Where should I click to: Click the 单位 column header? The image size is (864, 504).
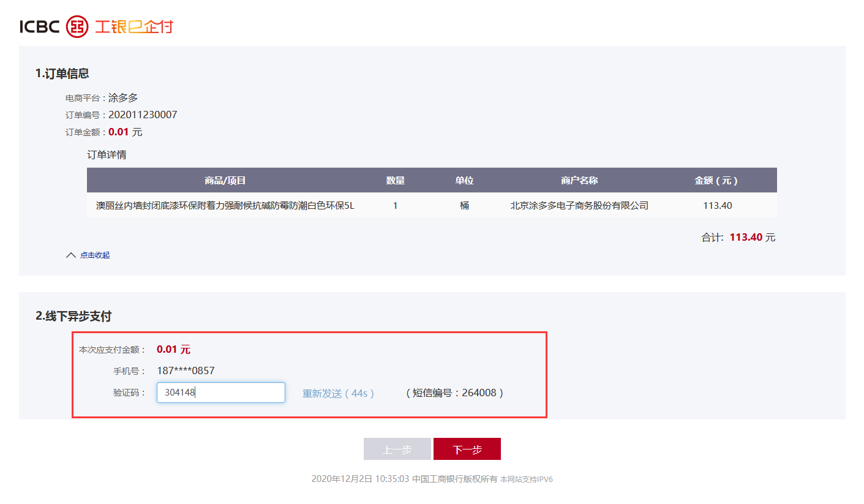[x=464, y=181]
